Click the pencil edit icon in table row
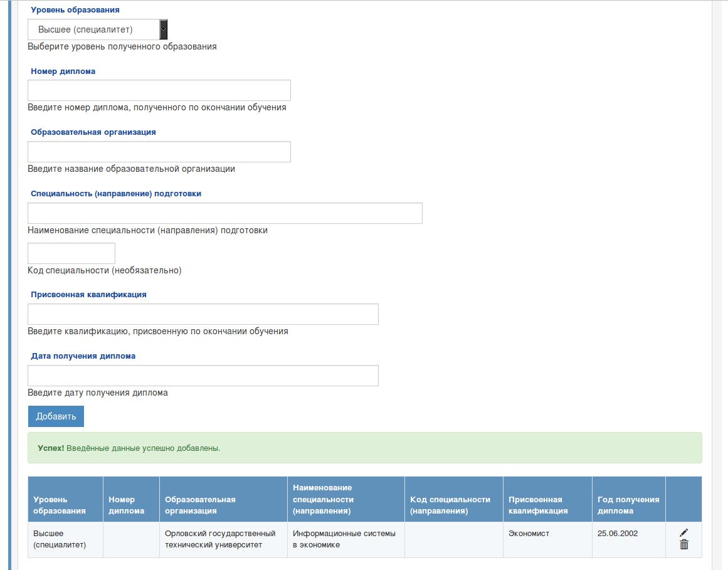This screenshot has width=728, height=570. pos(683,533)
